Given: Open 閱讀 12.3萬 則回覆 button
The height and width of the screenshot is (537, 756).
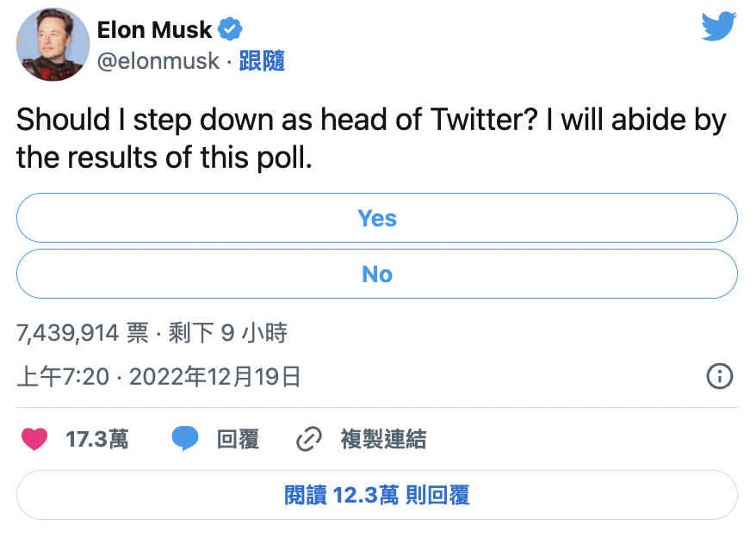Looking at the screenshot, I should click(x=377, y=495).
